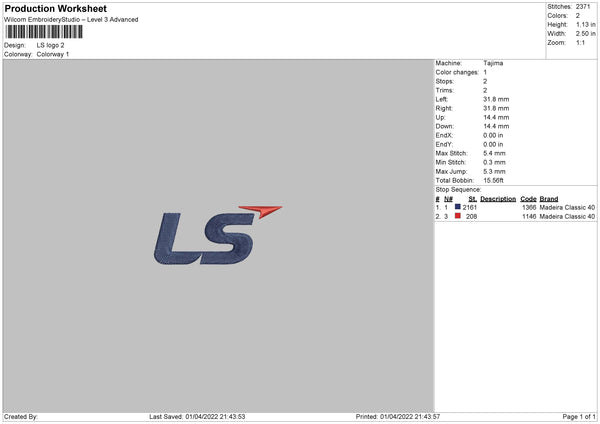Click the Colorway value 'Colorway 1'
Image resolution: width=600 pixels, height=424 pixels.
53,54
